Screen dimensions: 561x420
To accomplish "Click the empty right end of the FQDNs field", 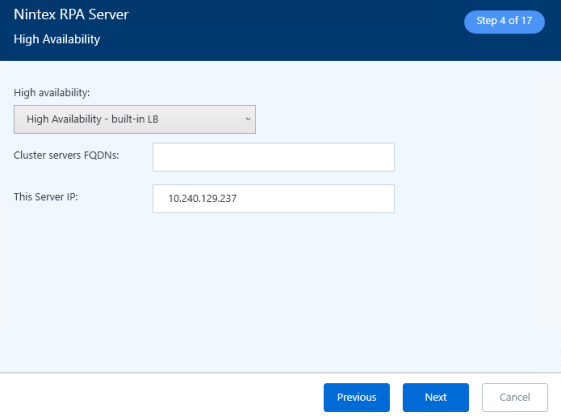I will pyautogui.click(x=372, y=157).
